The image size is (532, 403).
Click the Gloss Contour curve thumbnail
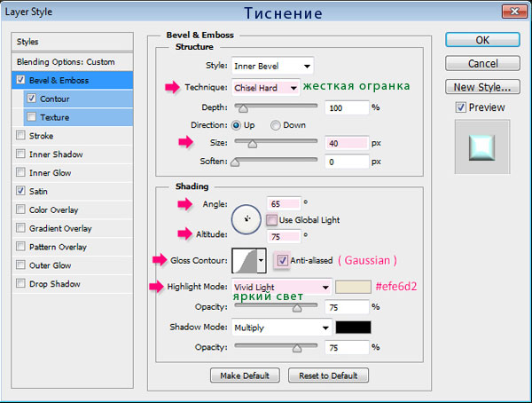[x=245, y=261]
